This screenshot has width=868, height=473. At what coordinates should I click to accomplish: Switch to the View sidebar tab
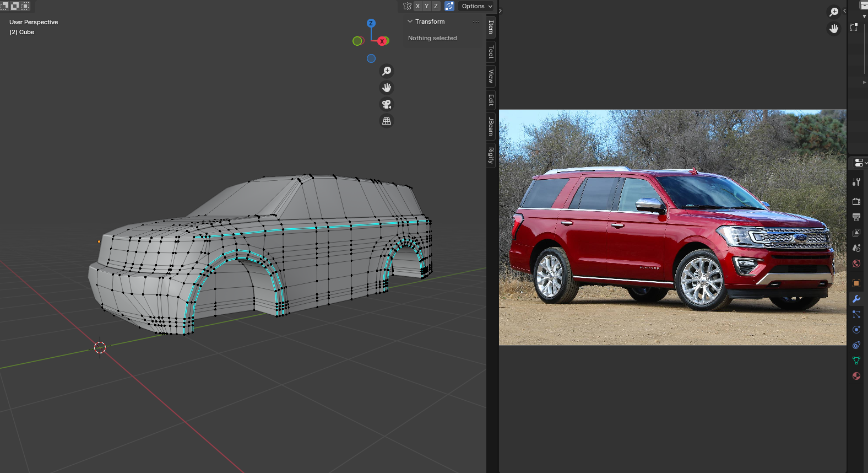(491, 76)
